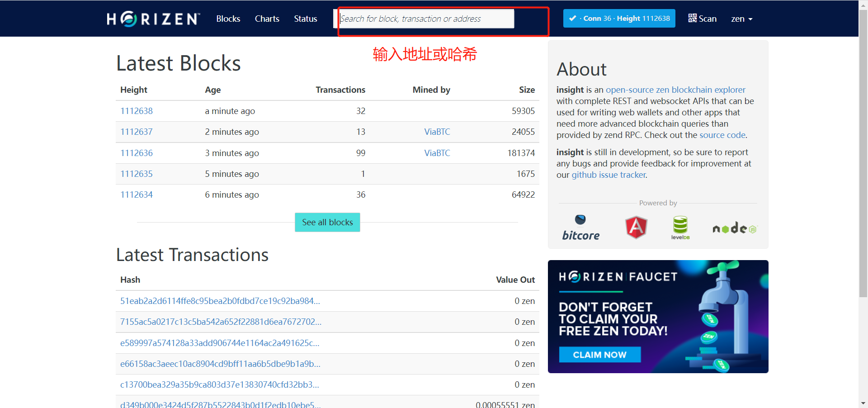Screen dimensions: 868x408
Task: Open the github issue tracker link
Action: click(x=609, y=175)
